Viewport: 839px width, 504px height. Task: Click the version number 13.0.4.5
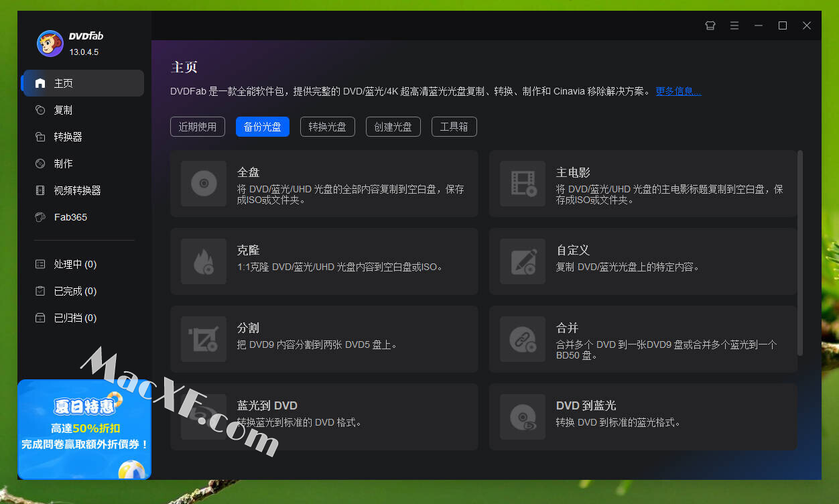(x=84, y=52)
